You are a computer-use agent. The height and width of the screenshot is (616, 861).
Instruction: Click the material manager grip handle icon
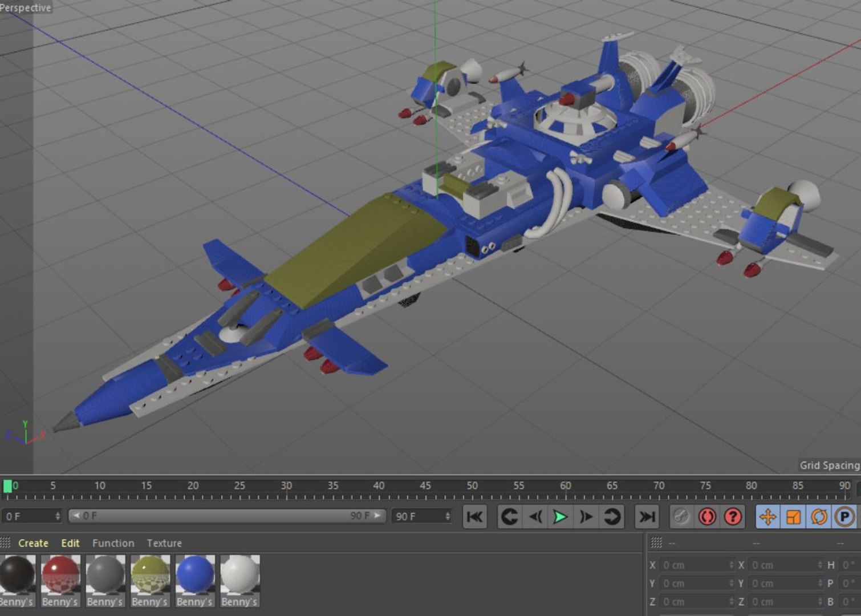point(6,543)
